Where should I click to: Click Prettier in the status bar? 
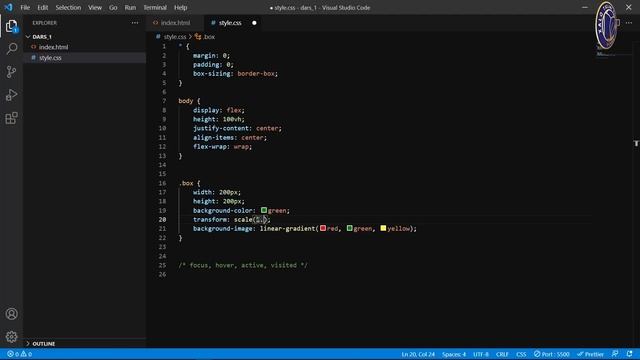(x=590, y=354)
